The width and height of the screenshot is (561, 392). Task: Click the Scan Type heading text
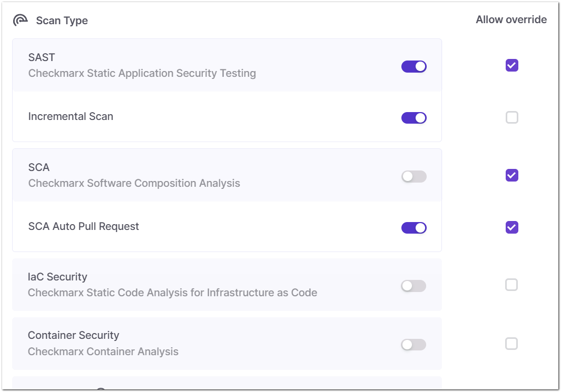pyautogui.click(x=62, y=21)
